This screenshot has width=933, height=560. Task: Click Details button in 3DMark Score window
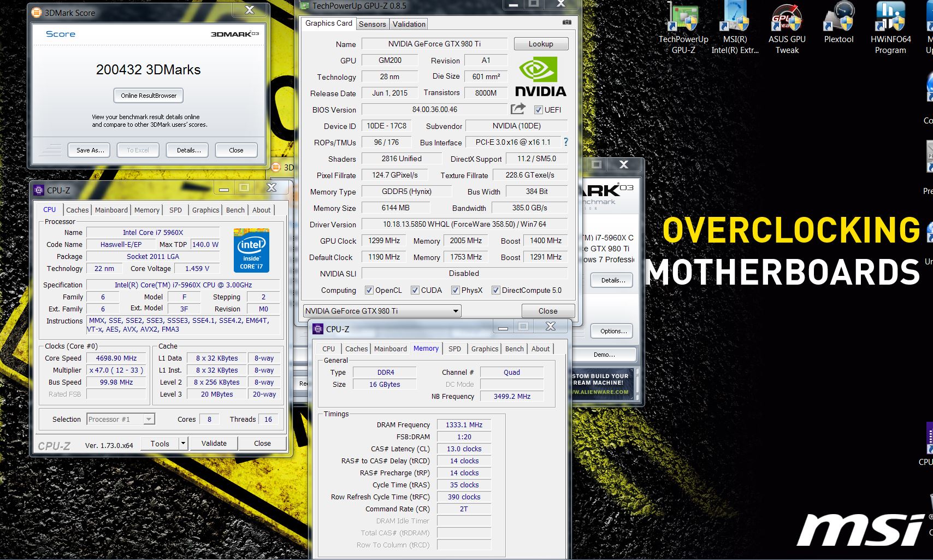pyautogui.click(x=188, y=150)
